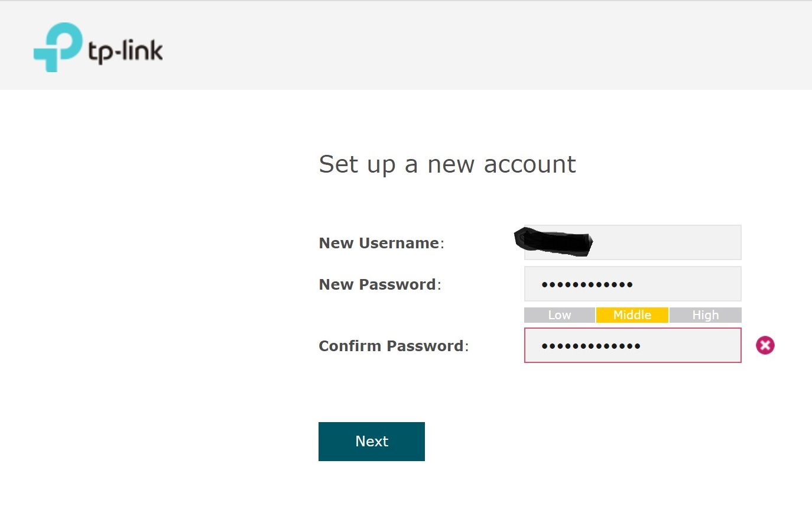Viewport: 812px width, 509px height.
Task: Select the High password strength segment
Action: (x=705, y=315)
